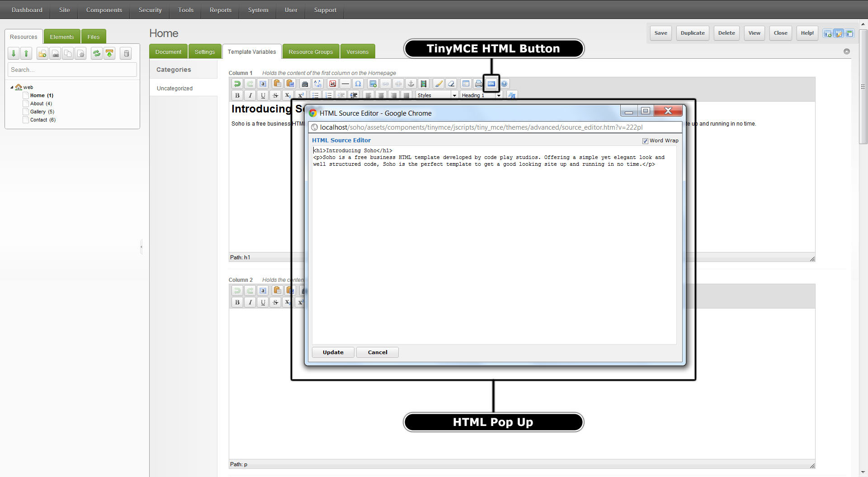Click the Save button
This screenshot has height=477, width=868.
pyautogui.click(x=660, y=33)
